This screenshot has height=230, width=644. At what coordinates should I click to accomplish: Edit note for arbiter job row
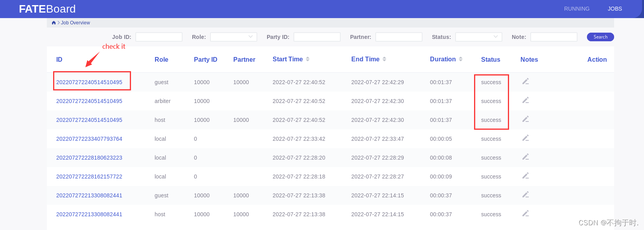tap(526, 100)
